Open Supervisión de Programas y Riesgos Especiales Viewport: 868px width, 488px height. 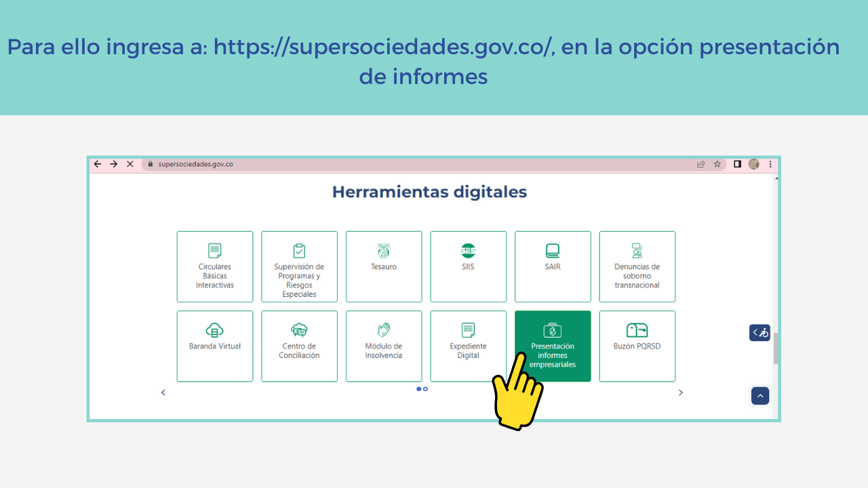[x=299, y=266]
